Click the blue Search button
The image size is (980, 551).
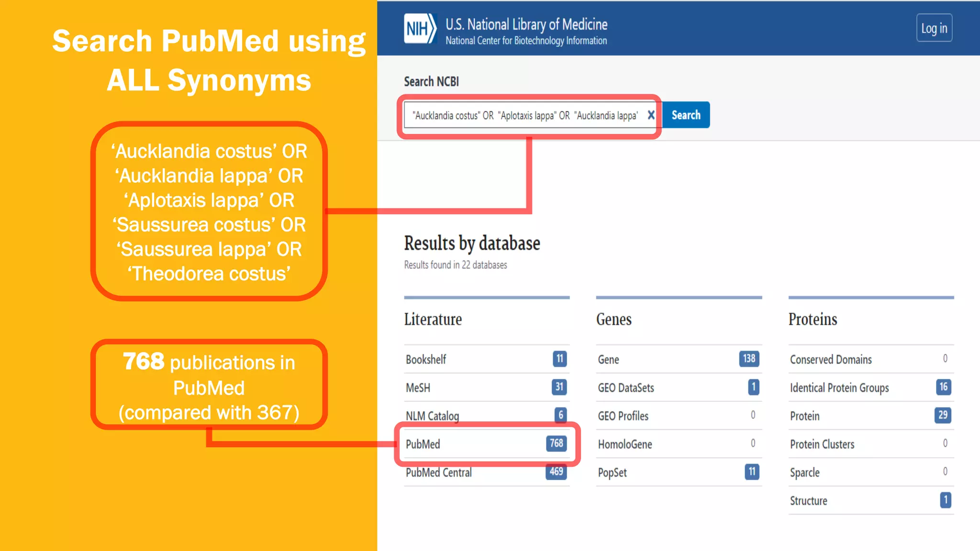click(x=686, y=115)
